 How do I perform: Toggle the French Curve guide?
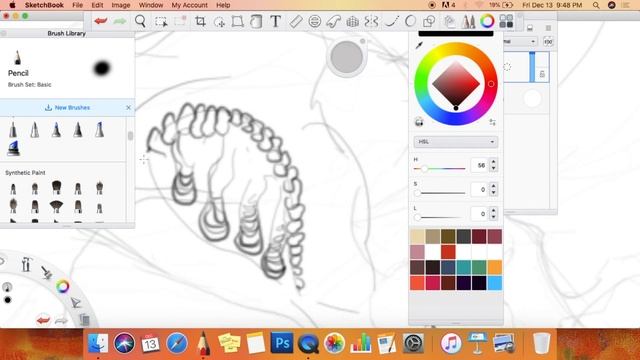[333, 21]
